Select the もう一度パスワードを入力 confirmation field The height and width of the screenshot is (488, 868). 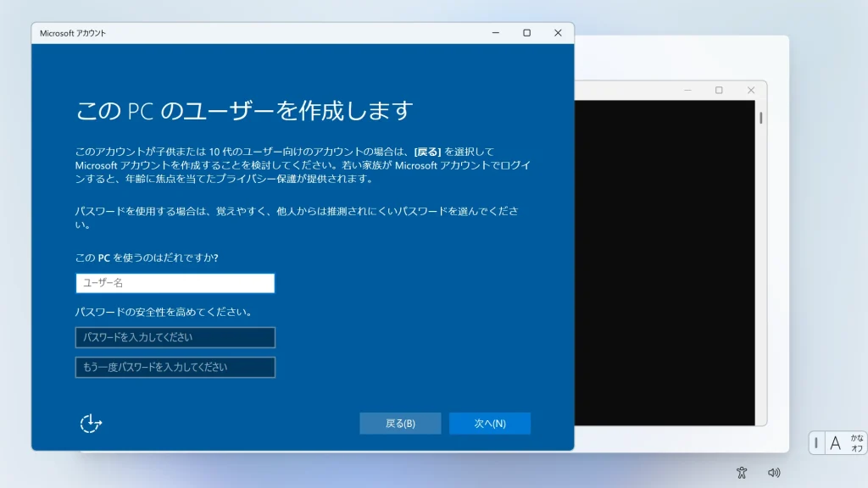point(175,367)
